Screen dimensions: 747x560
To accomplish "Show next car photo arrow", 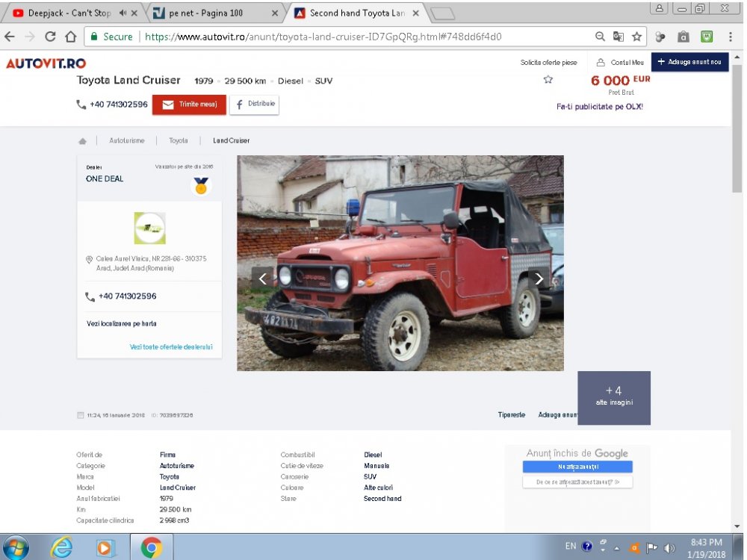I will pyautogui.click(x=539, y=279).
